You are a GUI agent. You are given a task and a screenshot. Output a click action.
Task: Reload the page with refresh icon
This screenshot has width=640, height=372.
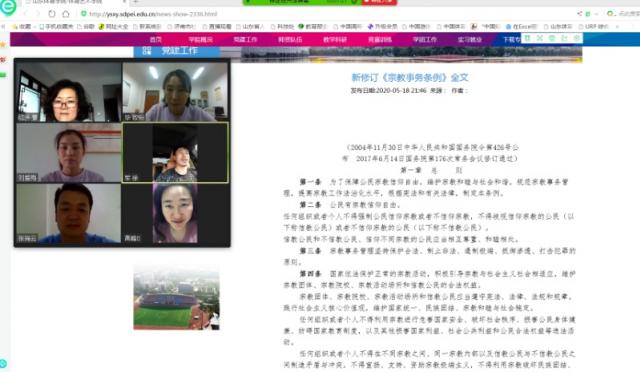pos(52,14)
